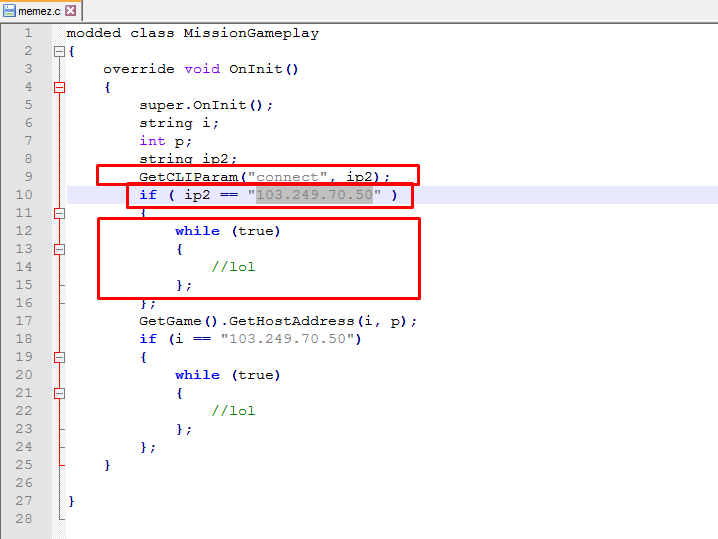
Task: Click the '//lol' comment on line 22
Action: point(233,411)
